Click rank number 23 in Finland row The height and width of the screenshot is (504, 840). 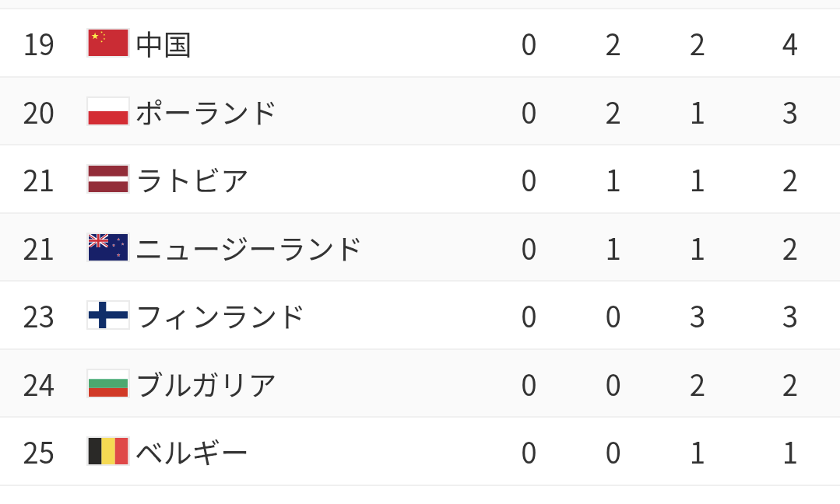pyautogui.click(x=38, y=317)
